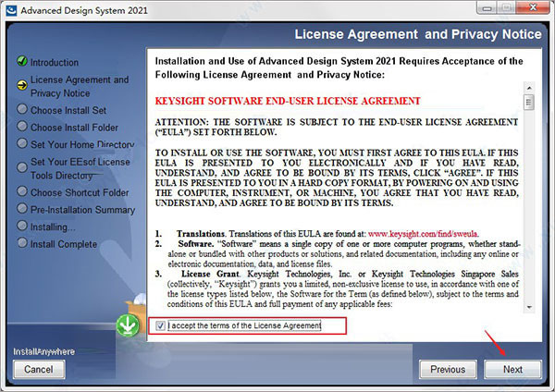Select the Pre-Installation Summary step text

[83, 210]
